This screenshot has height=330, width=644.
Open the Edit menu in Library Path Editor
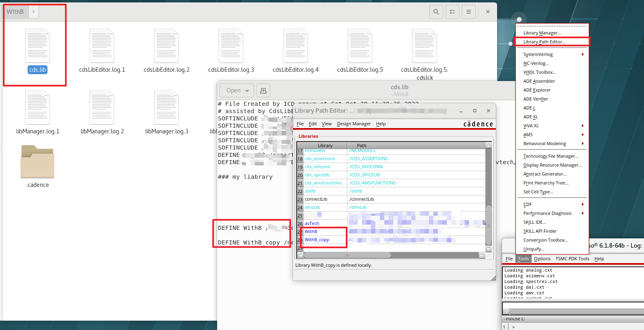[312, 124]
